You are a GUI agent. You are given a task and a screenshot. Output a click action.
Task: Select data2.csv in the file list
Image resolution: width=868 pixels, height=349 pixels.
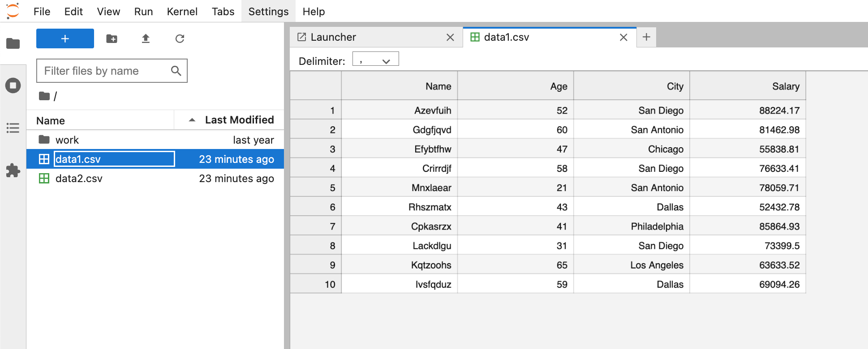coord(79,179)
